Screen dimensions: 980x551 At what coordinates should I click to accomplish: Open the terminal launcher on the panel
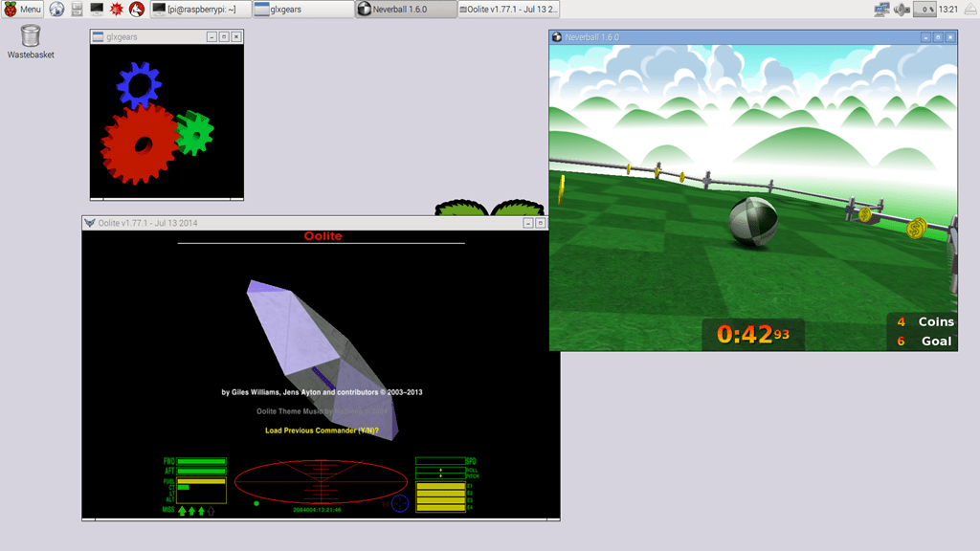pos(96,9)
